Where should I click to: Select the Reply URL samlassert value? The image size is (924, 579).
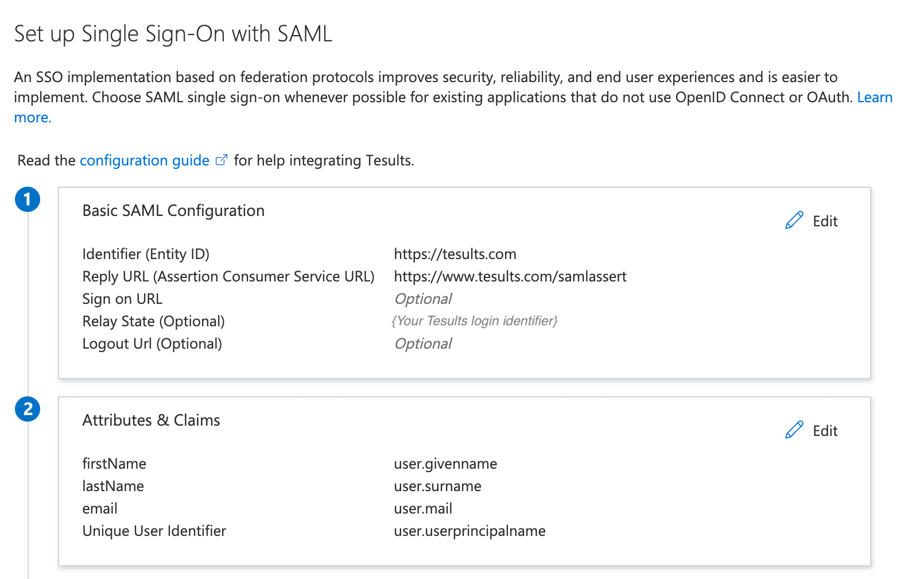510,276
